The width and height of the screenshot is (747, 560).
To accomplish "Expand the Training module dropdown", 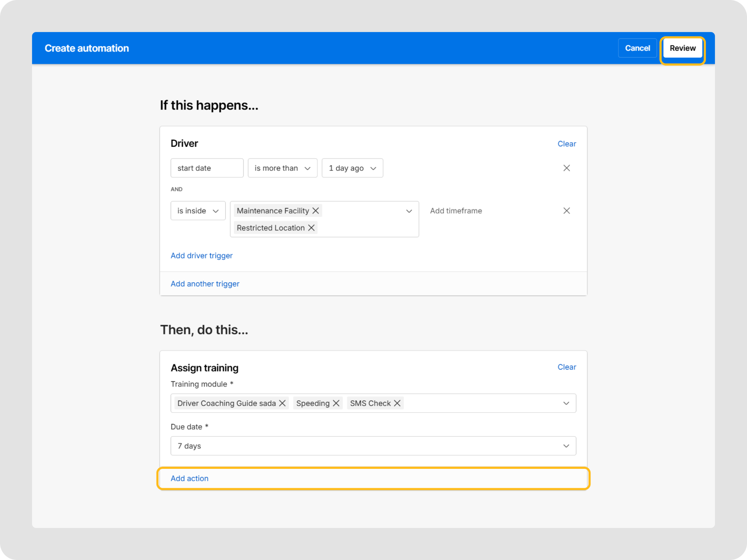I will point(566,403).
